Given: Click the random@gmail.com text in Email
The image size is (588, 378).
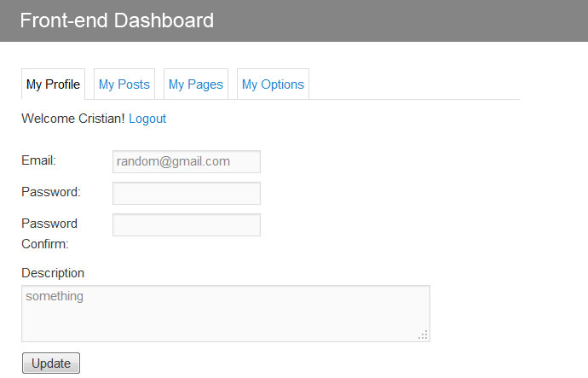Looking at the screenshot, I should tap(173, 161).
